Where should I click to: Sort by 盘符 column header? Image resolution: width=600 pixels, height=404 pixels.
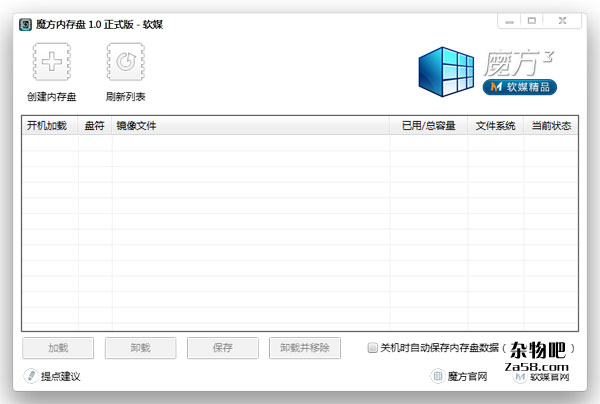tap(95, 125)
